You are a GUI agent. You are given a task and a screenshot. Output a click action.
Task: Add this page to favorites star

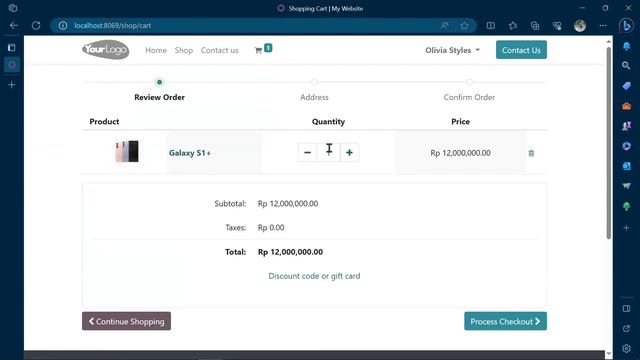[x=464, y=25]
